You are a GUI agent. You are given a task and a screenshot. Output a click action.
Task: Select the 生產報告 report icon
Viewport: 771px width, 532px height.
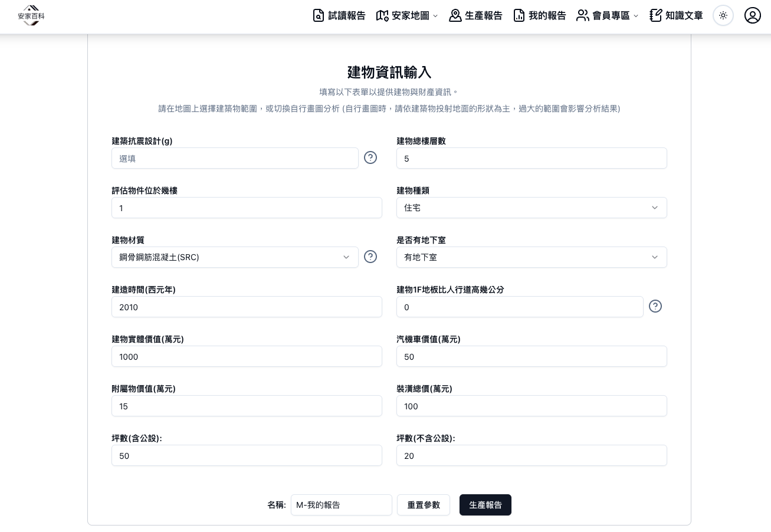455,15
